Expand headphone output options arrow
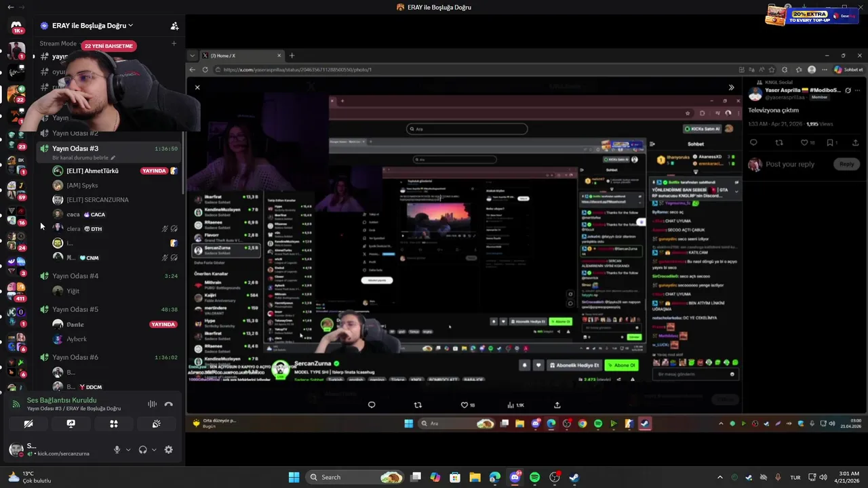This screenshot has height=488, width=868. pos(154,449)
